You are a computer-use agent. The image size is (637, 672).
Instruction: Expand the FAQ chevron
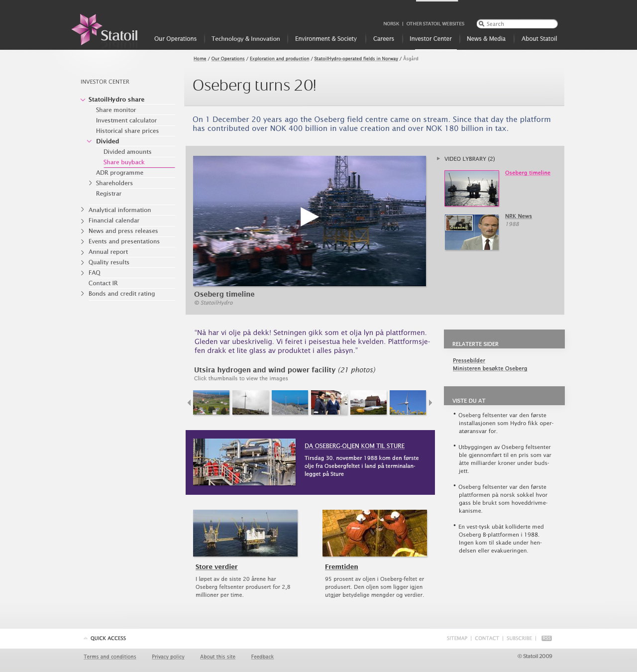[x=83, y=273]
